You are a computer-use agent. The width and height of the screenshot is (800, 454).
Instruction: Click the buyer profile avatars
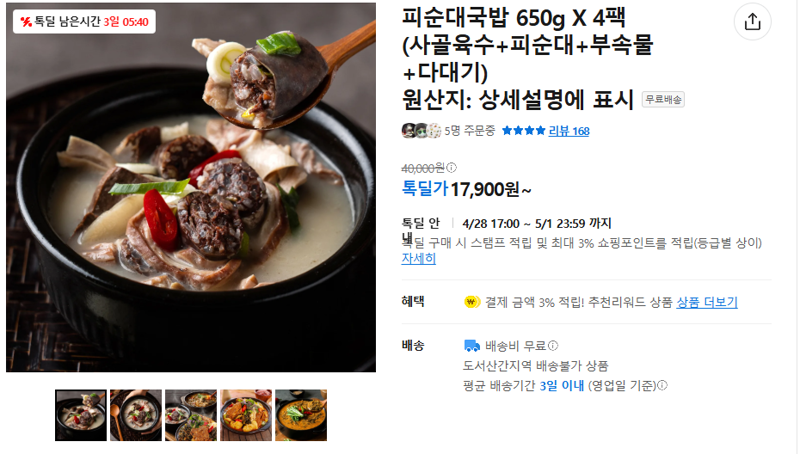pos(421,131)
